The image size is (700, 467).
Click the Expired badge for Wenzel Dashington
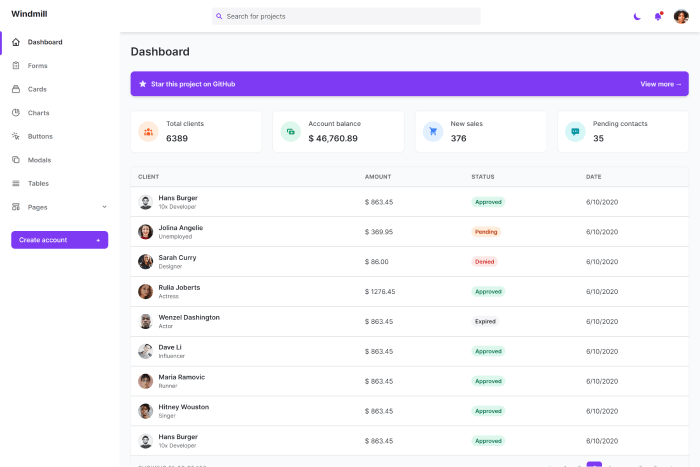pos(485,321)
